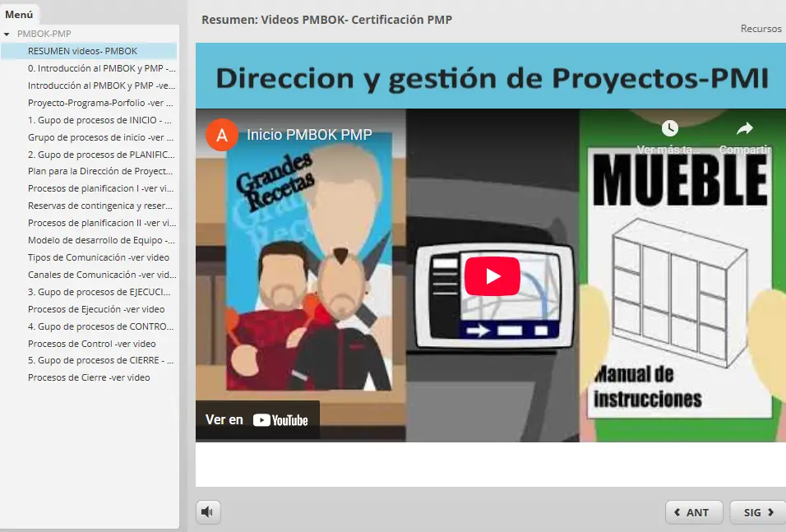Viewport: 786px width, 532px height.
Task: Click the YouTube channel avatar icon
Action: point(221,134)
